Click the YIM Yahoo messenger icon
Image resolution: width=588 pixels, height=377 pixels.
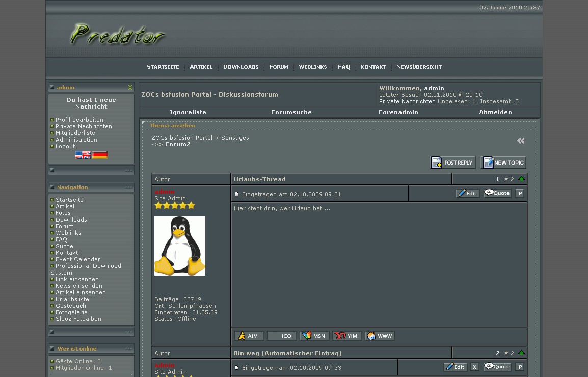347,336
